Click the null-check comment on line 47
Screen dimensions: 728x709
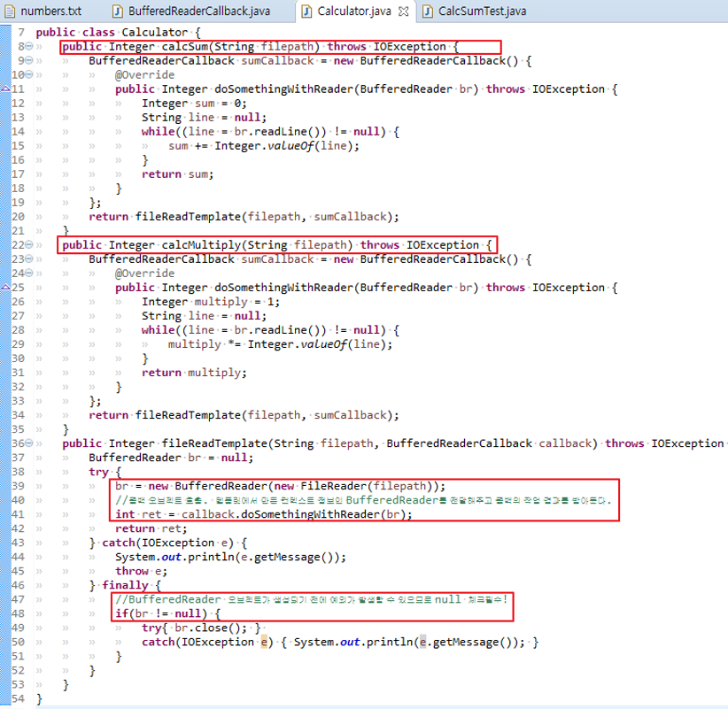tap(311, 599)
